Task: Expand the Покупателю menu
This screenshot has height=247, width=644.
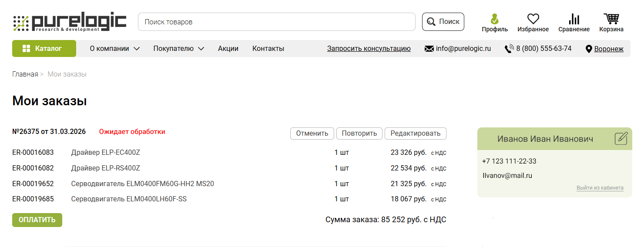Action: coord(178,49)
